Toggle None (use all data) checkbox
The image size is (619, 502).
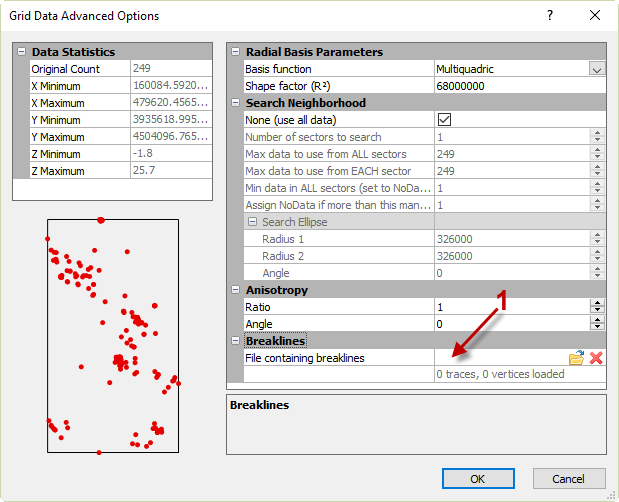click(x=444, y=120)
